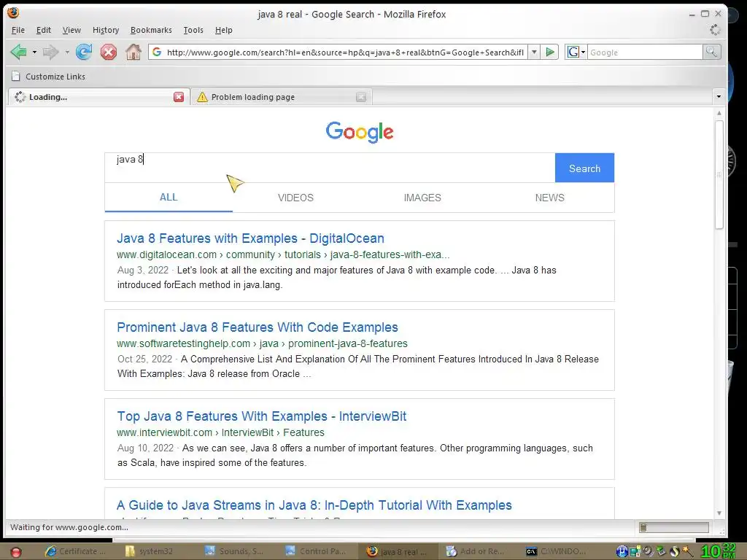Switch to the Problem loading page tab

tap(282, 97)
